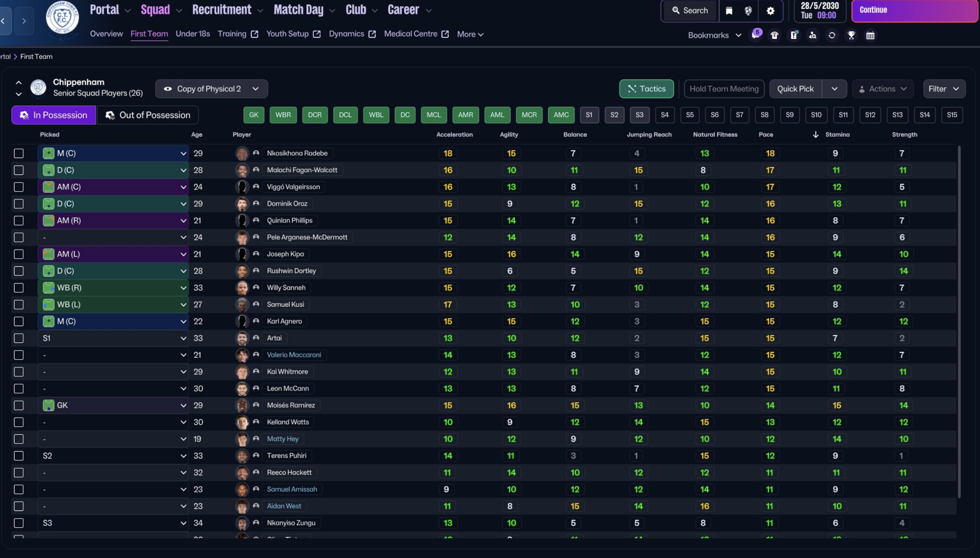Click the shirt squad shortcut icon
Viewport: 980px width, 558px height.
(x=775, y=35)
